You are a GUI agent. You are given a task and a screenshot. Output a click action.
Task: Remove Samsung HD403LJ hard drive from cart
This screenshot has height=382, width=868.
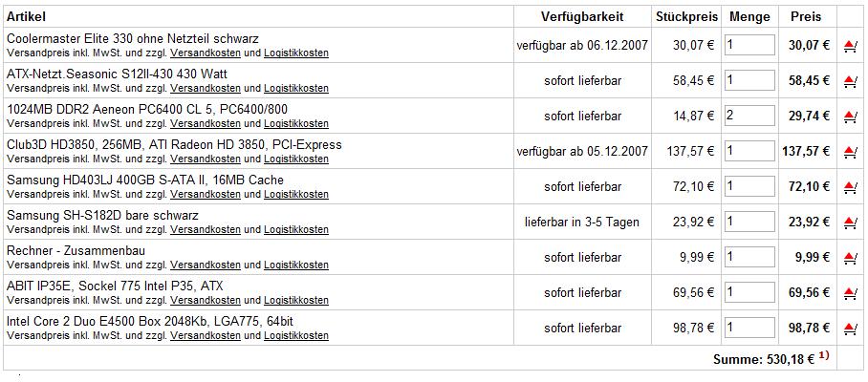pos(850,187)
